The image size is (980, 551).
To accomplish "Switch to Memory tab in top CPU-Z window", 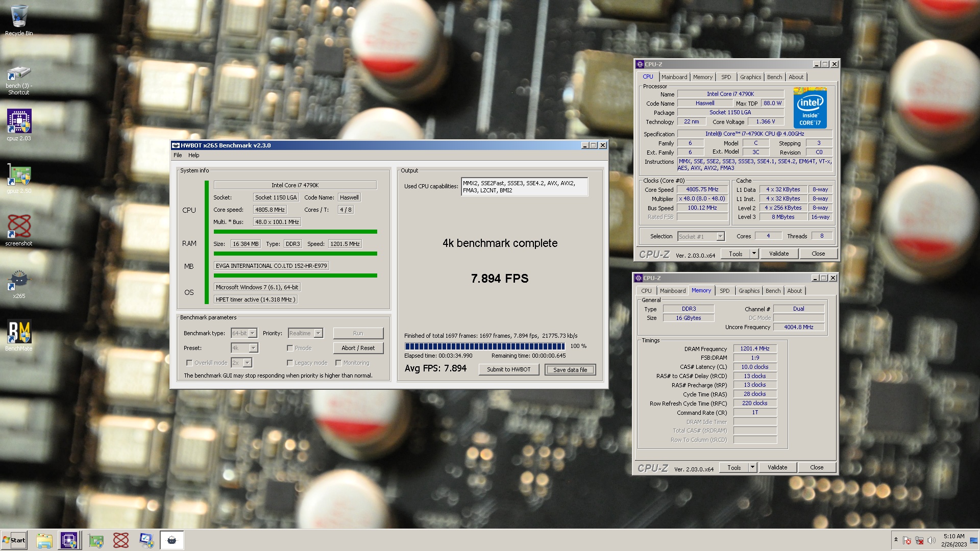I will 703,77.
